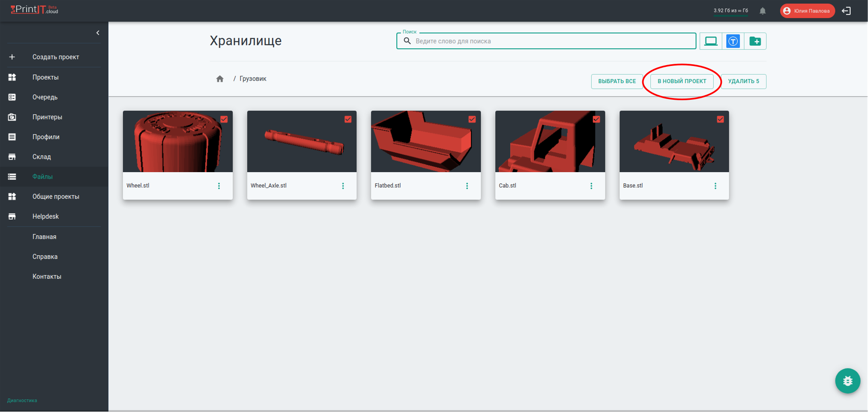Open Склад from the sidebar

pyautogui.click(x=42, y=157)
